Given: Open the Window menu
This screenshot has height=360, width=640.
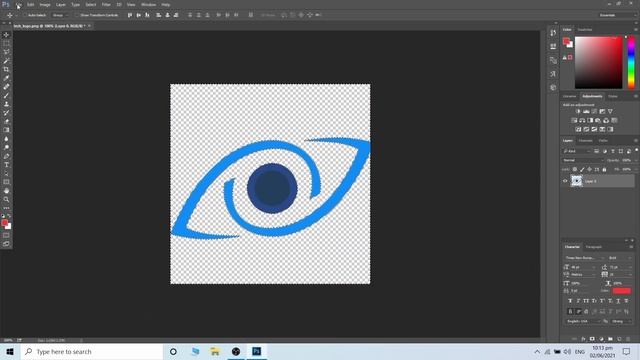Looking at the screenshot, I should point(148,4).
